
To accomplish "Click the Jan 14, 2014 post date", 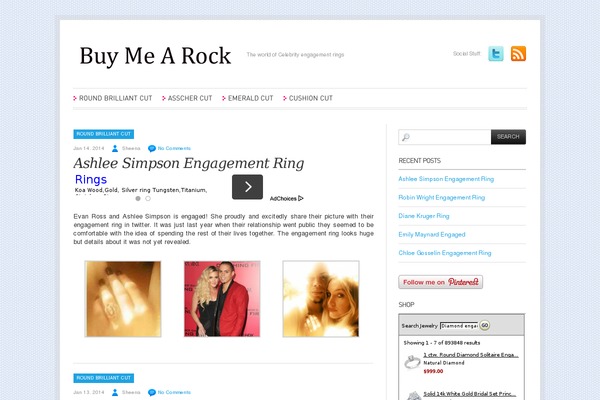I will (x=88, y=148).
